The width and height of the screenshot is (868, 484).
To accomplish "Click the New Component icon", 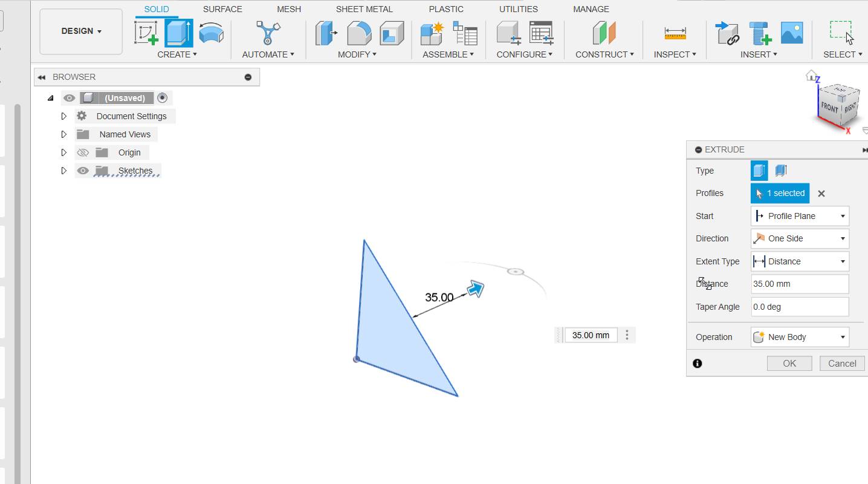I will pyautogui.click(x=432, y=33).
